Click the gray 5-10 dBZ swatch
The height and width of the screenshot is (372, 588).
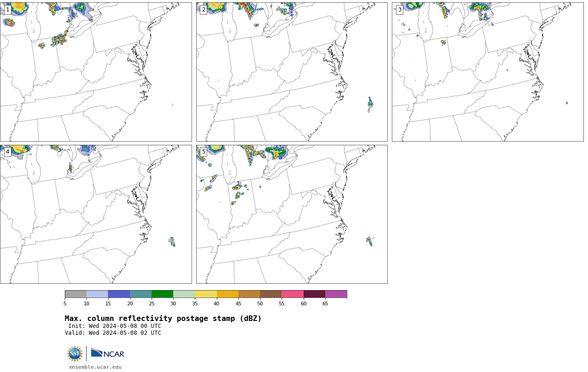click(75, 294)
